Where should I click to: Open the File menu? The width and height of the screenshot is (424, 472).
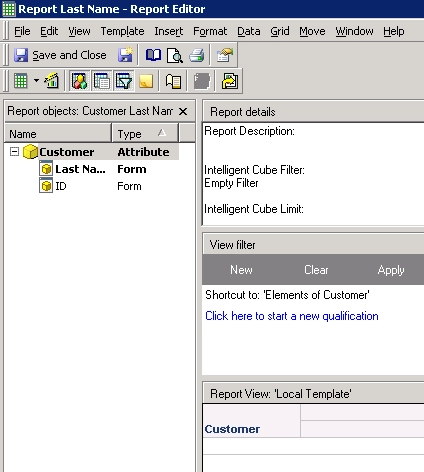click(22, 31)
